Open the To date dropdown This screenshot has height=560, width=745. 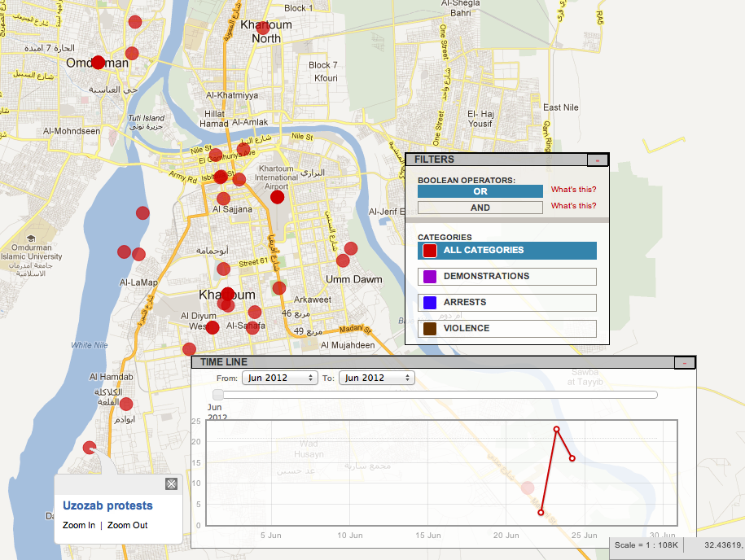[x=376, y=378]
